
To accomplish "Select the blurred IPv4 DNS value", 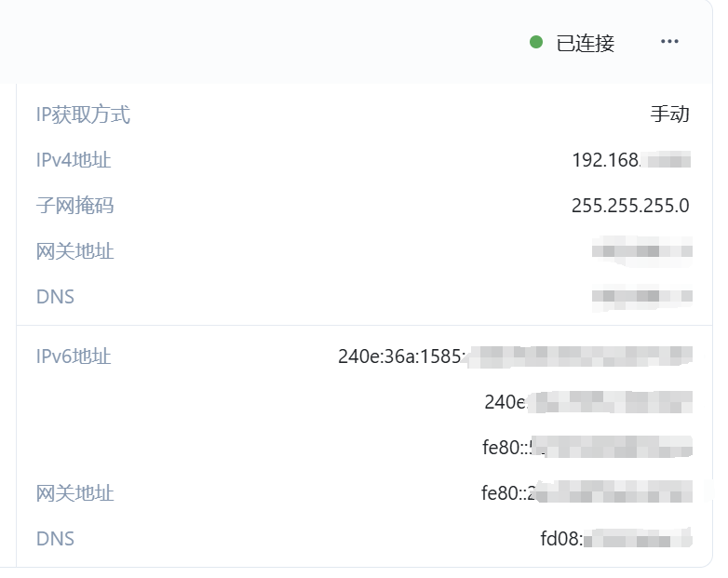I will [642, 297].
